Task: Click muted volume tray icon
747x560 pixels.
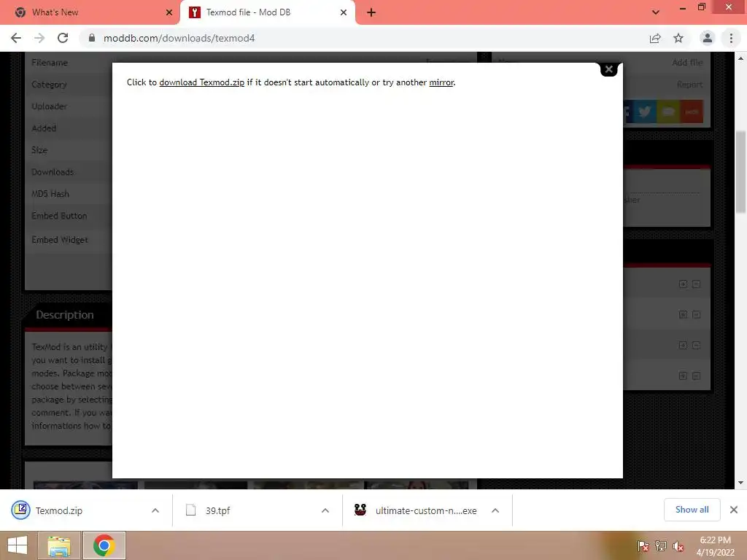Action: click(x=678, y=546)
